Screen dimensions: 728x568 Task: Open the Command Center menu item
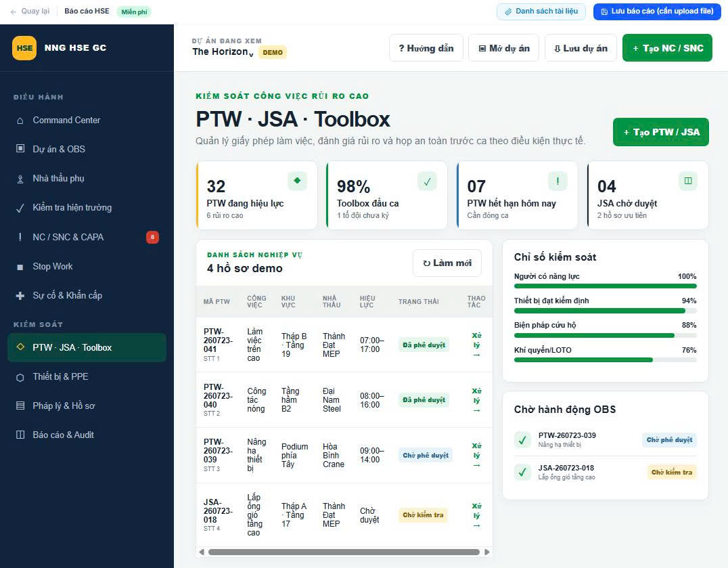point(87,121)
